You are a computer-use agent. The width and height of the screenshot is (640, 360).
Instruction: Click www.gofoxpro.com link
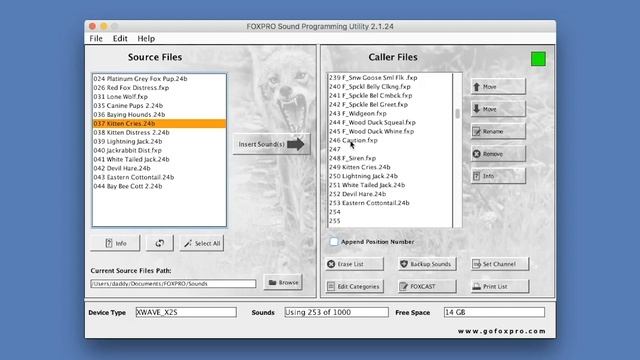coord(502,331)
